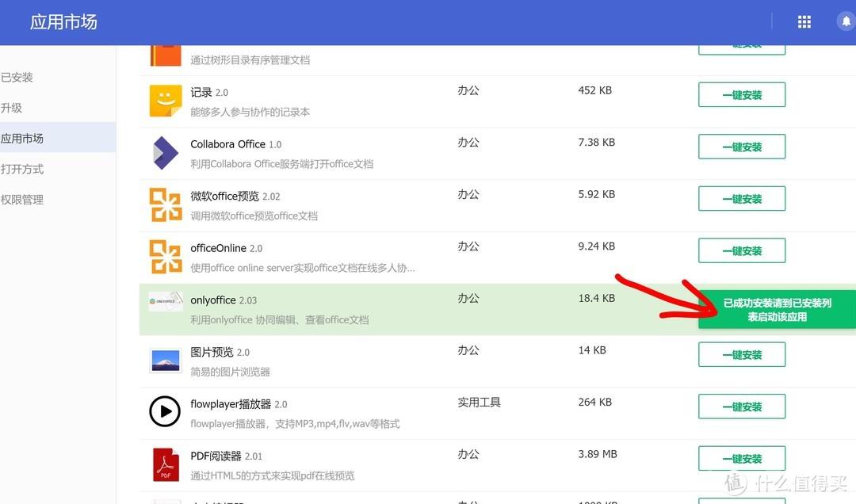The height and width of the screenshot is (504, 856).
Task: Install officeOnline with 一键安装 button
Action: [742, 250]
